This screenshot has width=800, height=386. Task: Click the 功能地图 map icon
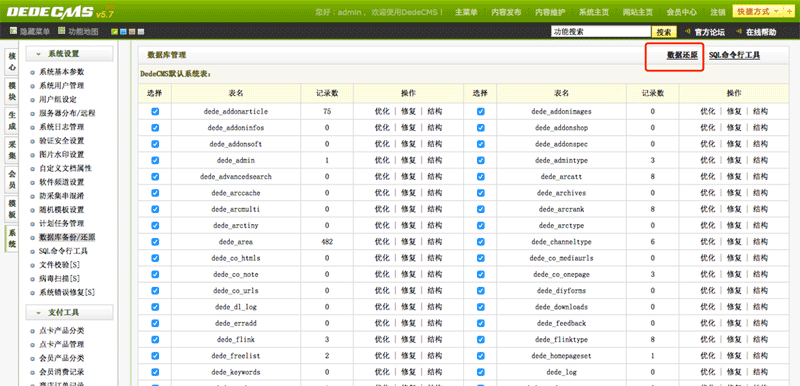[x=62, y=31]
